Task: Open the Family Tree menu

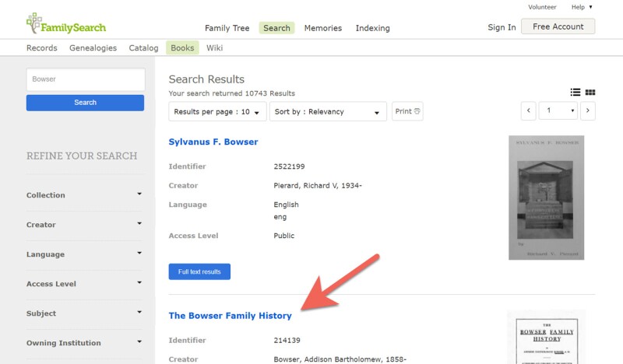Action: (227, 28)
